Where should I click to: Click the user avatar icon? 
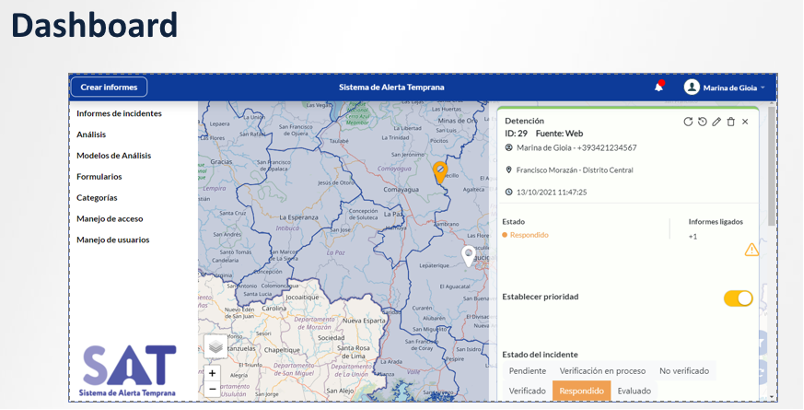point(692,87)
